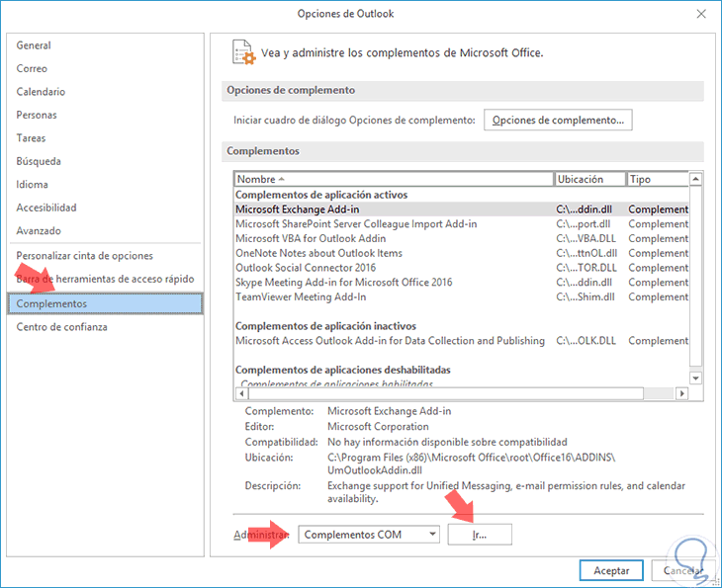Select Microsoft SharePoint Server Colleague Import Add-in
Viewport: 722px width, 588px height.
pyautogui.click(x=461, y=224)
